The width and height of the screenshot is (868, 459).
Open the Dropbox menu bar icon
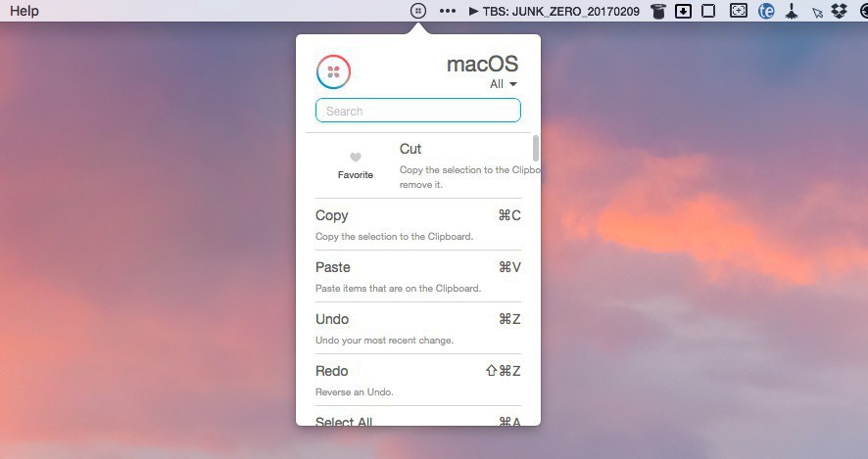[x=840, y=11]
